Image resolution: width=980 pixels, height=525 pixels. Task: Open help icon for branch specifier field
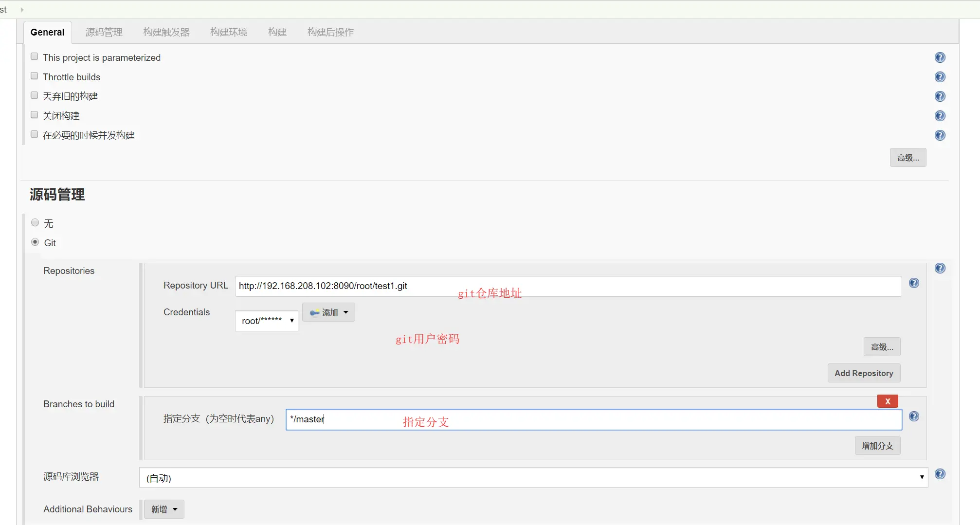tap(914, 416)
